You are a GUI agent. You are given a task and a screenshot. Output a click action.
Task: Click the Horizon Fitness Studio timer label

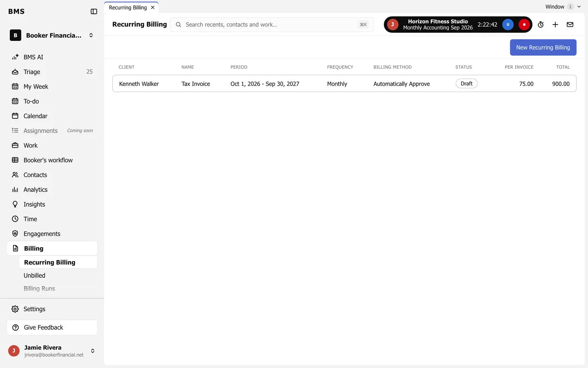coord(438,25)
